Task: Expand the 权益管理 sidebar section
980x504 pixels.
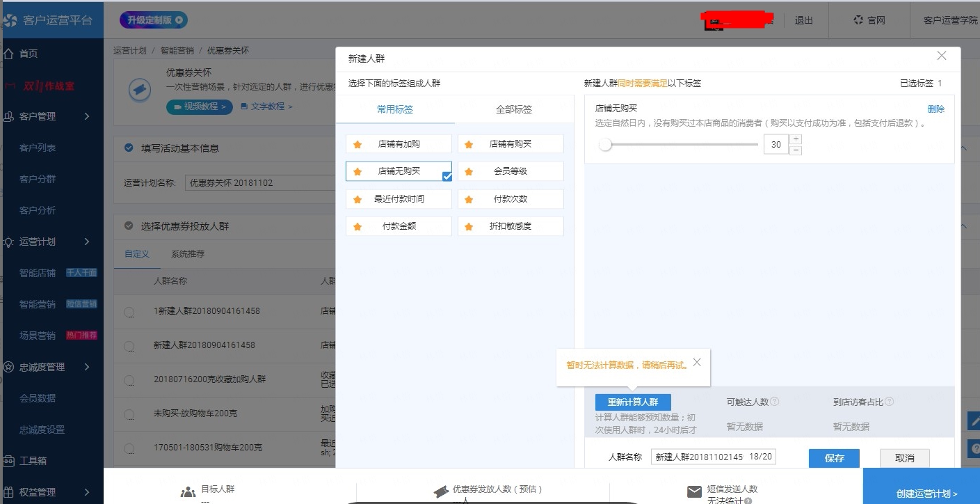Action: click(x=87, y=492)
